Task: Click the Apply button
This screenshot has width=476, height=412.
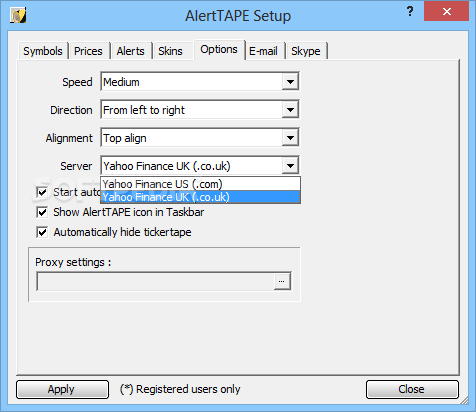Action: coord(62,389)
